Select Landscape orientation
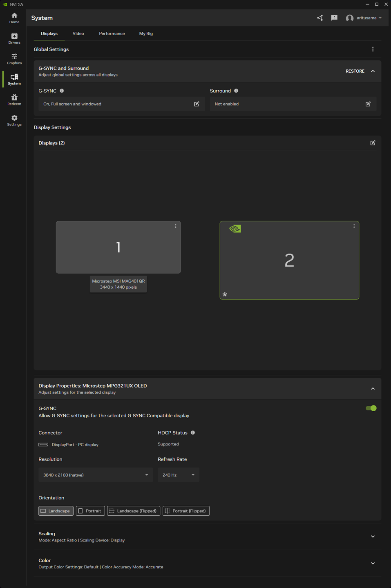 coord(56,511)
